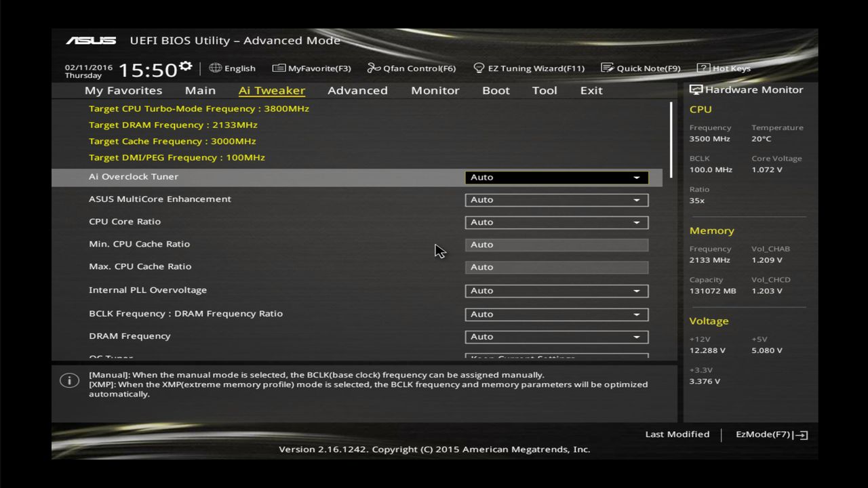Click the Qfan Control fan icon
This screenshot has height=488, width=868.
(x=374, y=68)
